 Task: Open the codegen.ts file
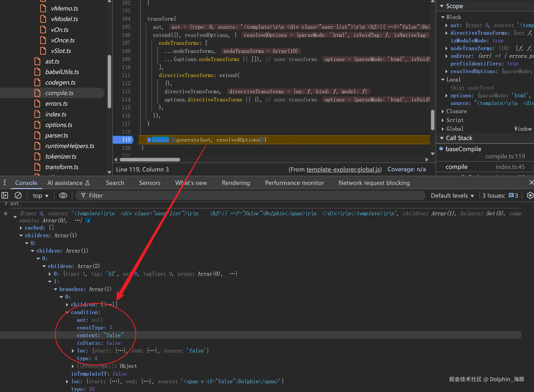coord(60,83)
